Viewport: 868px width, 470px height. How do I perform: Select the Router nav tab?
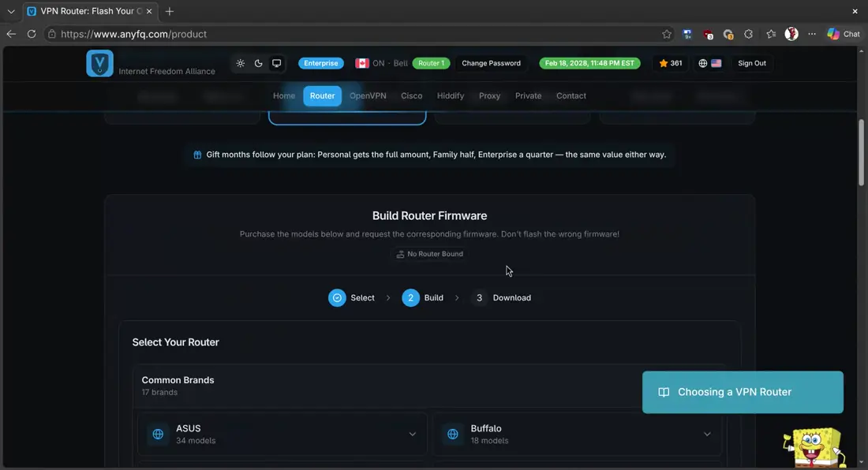[322, 95]
